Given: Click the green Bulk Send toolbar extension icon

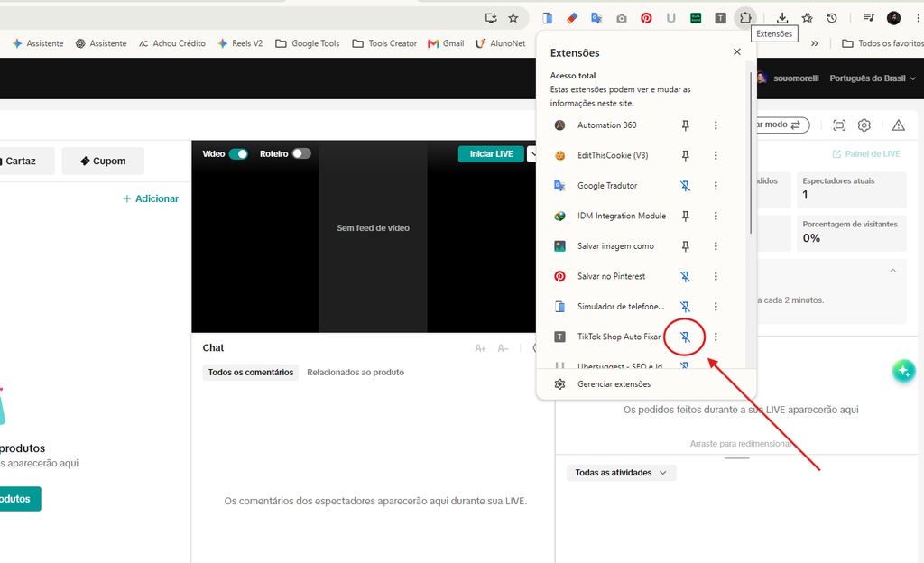Looking at the screenshot, I should (x=696, y=18).
